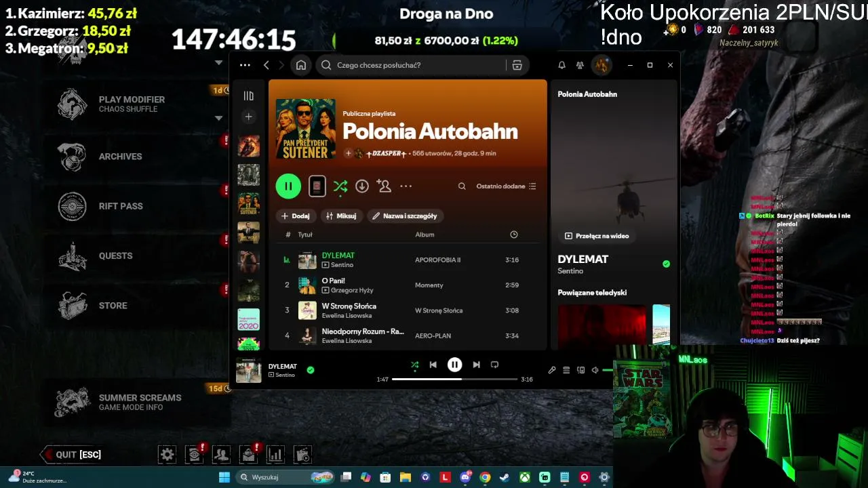
Task: Toggle shuffle in the playlist header
Action: click(x=340, y=186)
